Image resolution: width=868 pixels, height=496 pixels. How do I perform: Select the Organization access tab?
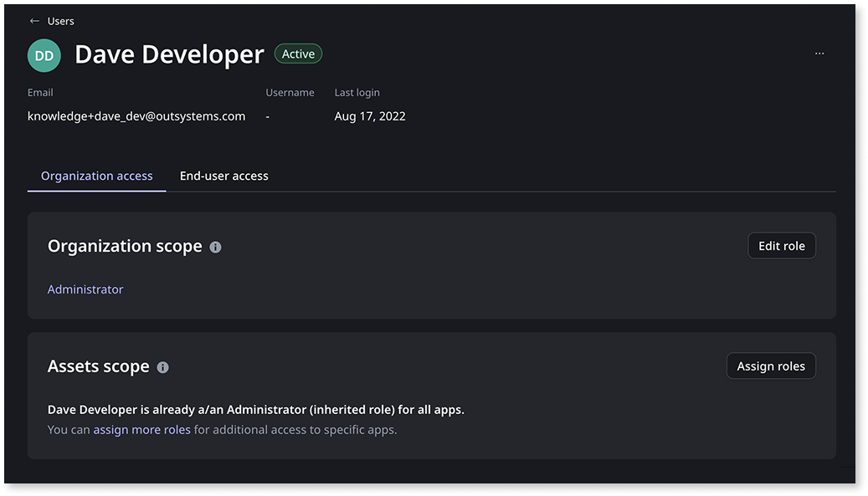96,176
